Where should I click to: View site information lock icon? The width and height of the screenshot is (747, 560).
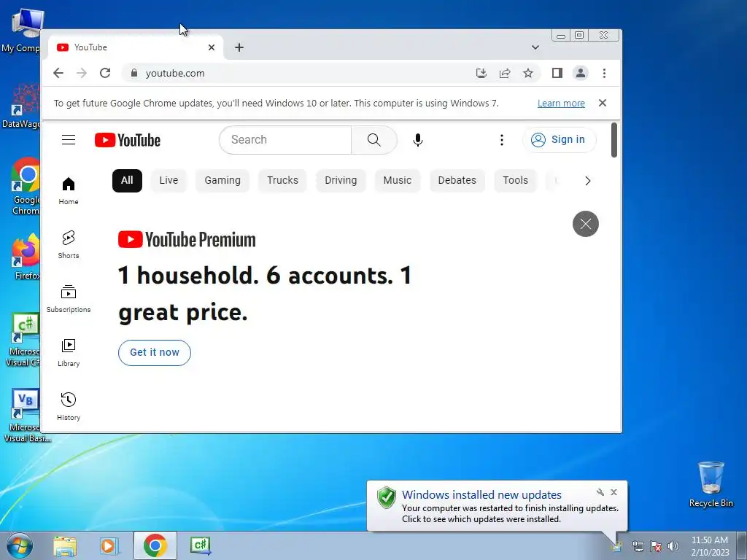tap(134, 73)
